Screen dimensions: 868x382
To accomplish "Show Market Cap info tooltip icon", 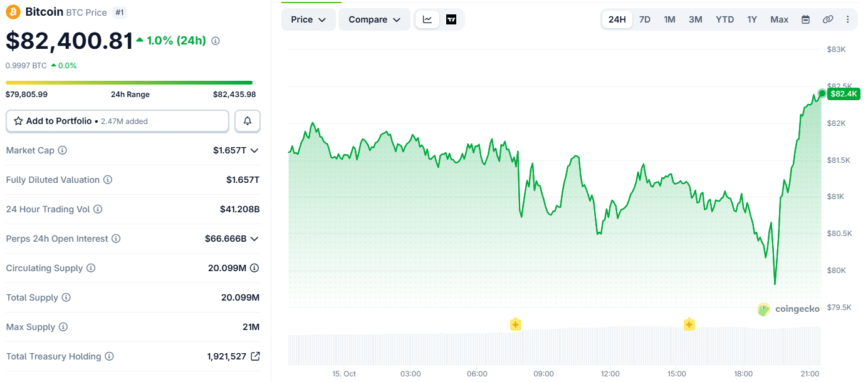I will coord(63,150).
